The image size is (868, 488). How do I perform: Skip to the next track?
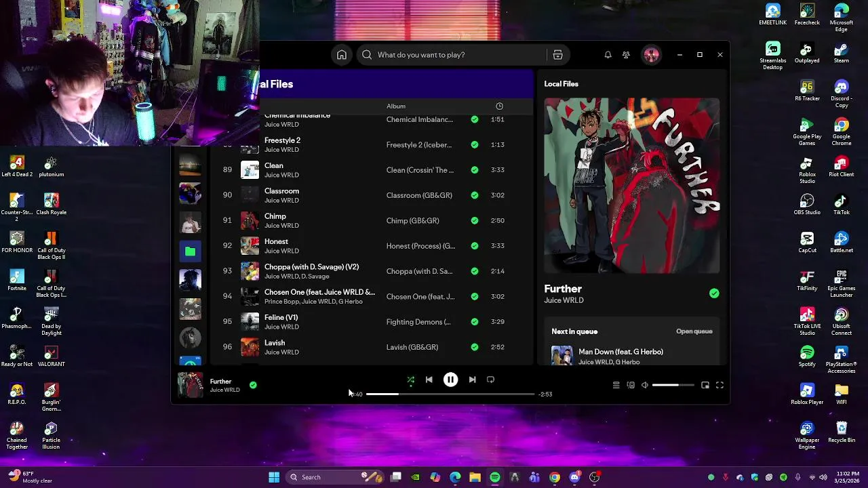coord(472,380)
